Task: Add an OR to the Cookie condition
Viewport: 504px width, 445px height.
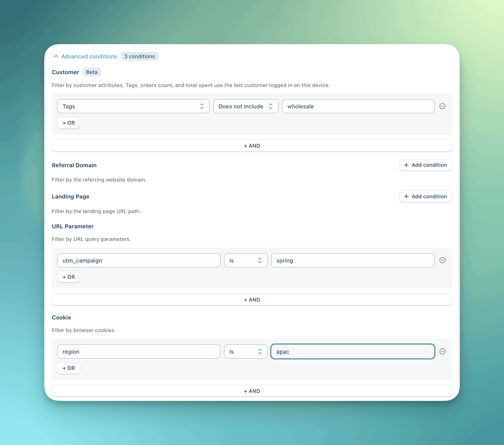Action: click(x=69, y=368)
